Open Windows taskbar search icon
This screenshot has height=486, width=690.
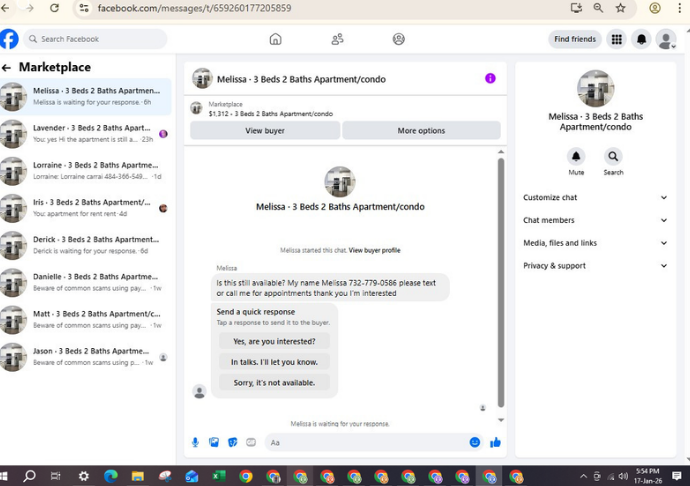[x=29, y=476]
